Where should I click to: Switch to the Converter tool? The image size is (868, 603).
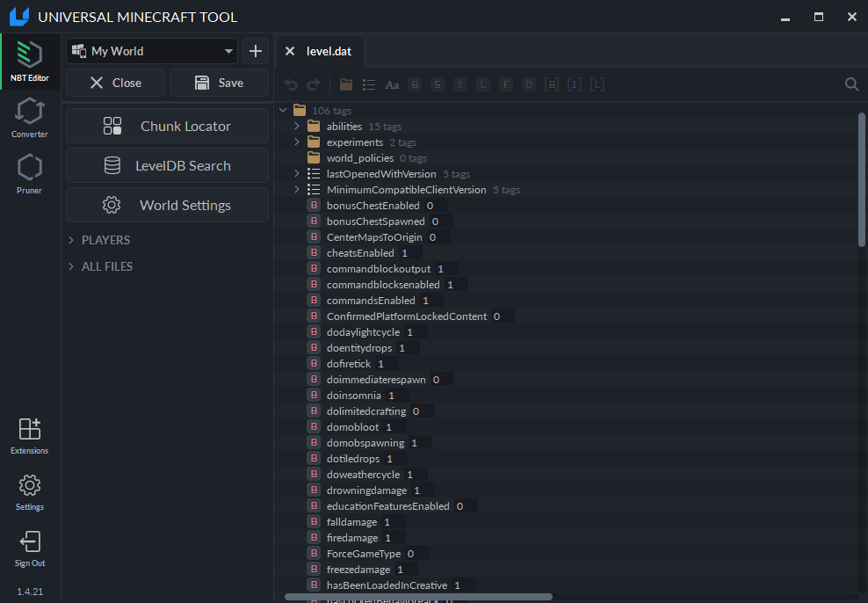30,118
